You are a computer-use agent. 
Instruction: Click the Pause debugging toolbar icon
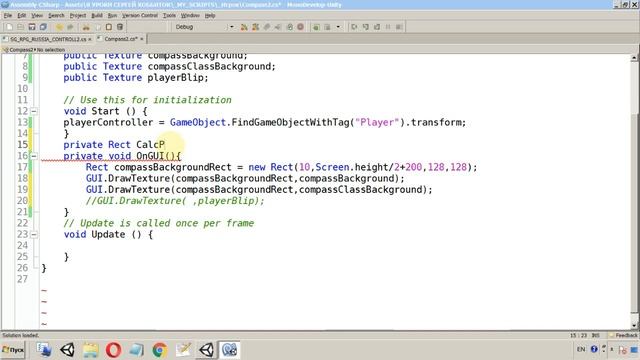click(x=388, y=27)
